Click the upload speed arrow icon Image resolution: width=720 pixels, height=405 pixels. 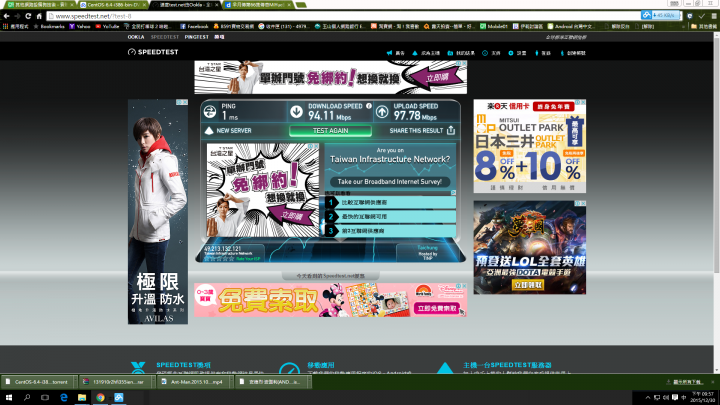coord(382,112)
